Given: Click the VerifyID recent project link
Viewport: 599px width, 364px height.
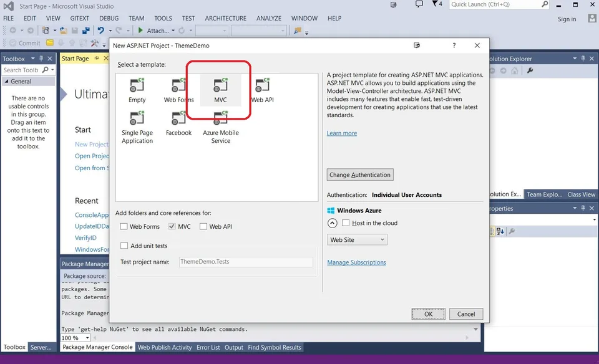Looking at the screenshot, I should (85, 237).
